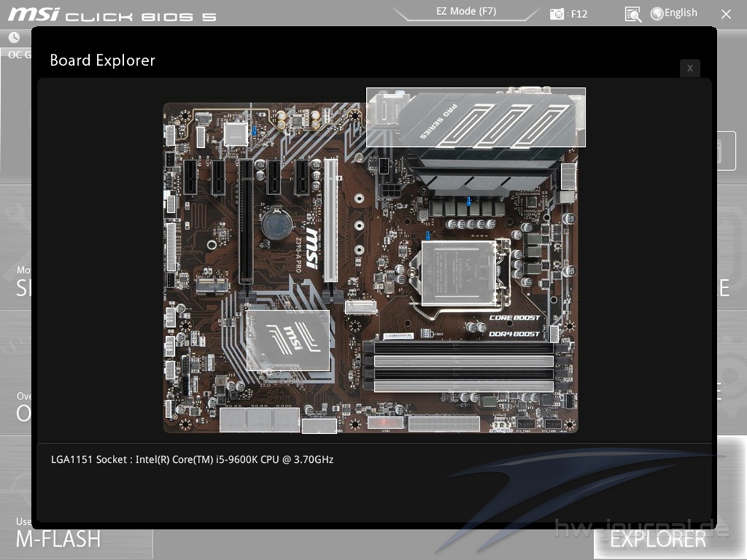The height and width of the screenshot is (560, 747).
Task: Click the EXPLORER button in background window
Action: tap(658, 540)
